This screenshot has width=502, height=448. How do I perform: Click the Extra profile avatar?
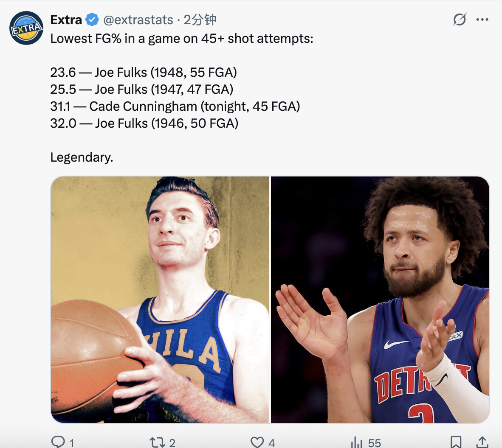point(26,27)
